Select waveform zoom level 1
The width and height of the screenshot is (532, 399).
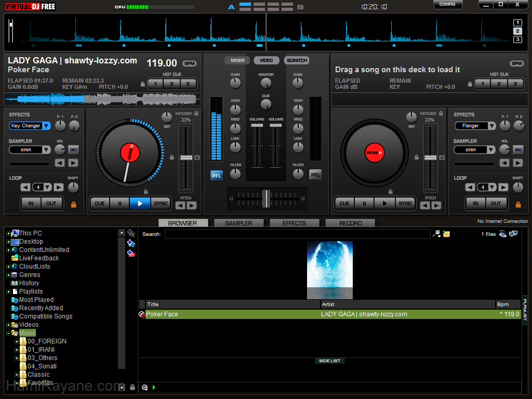pos(517,23)
